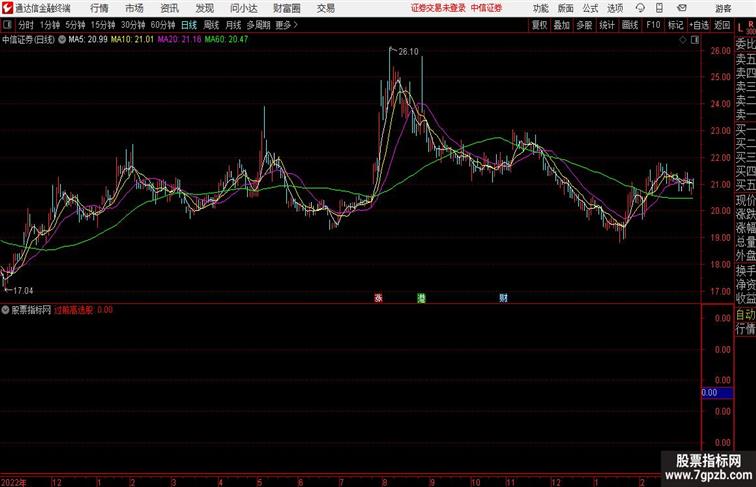
Task: Select the 周线 weekly period tab
Action: (211, 25)
